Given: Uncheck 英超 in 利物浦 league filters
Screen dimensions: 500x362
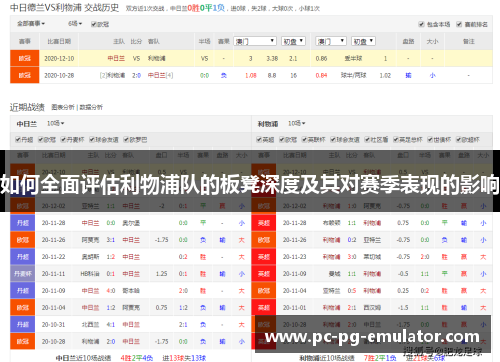Looking at the screenshot, I should click(x=259, y=139).
